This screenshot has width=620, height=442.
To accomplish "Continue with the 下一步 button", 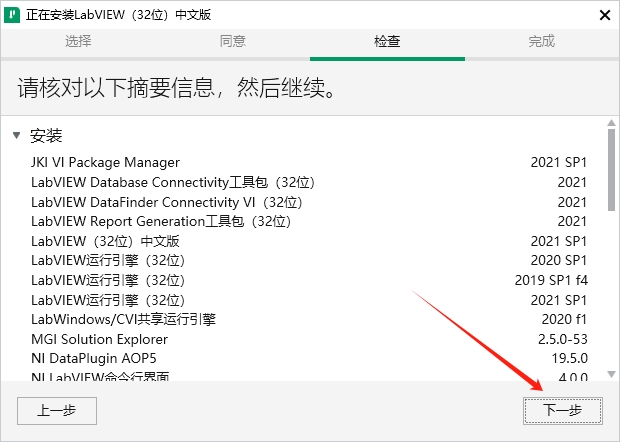I will (x=563, y=411).
